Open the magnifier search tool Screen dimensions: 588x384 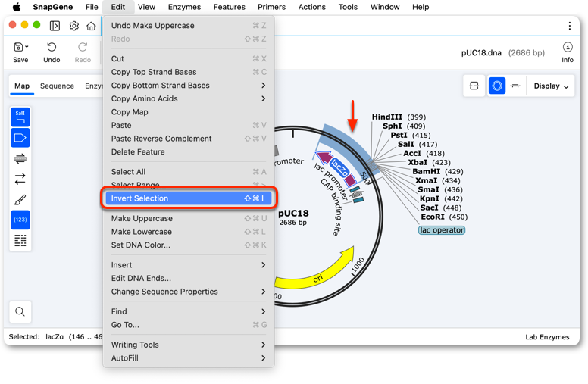[x=20, y=311]
